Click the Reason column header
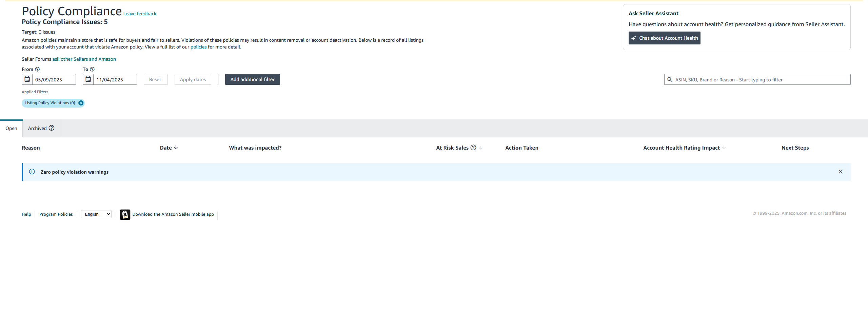This screenshot has height=327, width=868. [31, 148]
